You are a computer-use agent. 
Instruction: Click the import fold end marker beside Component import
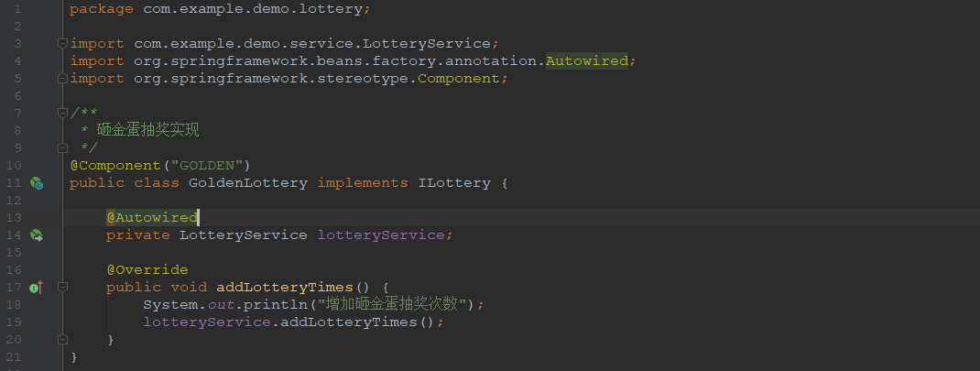(62, 78)
